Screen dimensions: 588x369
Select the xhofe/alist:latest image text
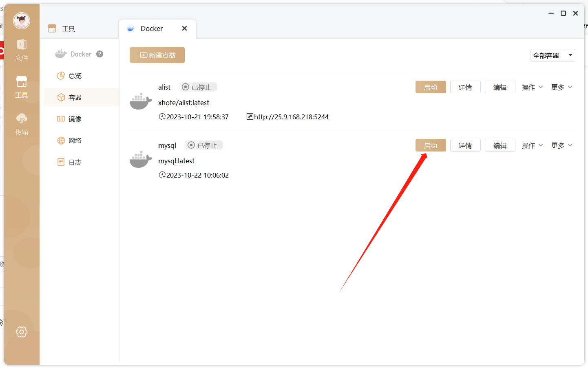pos(183,103)
